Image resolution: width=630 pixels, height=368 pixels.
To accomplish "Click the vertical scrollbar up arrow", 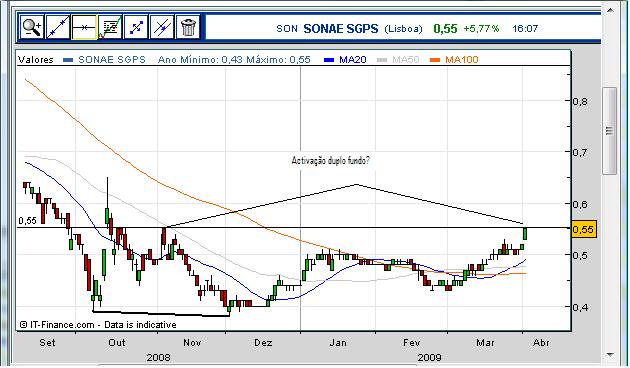I will pos(610,10).
